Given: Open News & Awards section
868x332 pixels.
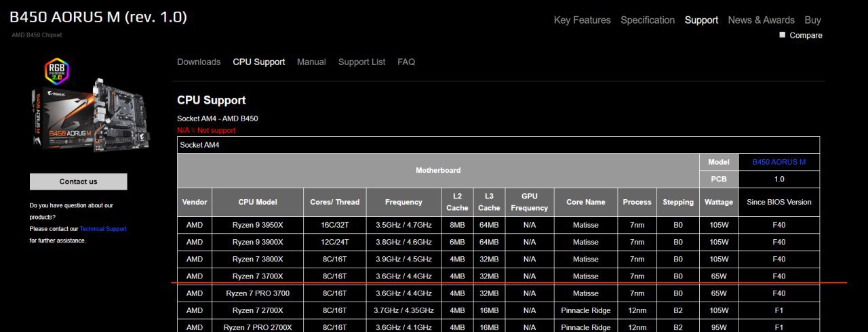Looking at the screenshot, I should [x=761, y=20].
